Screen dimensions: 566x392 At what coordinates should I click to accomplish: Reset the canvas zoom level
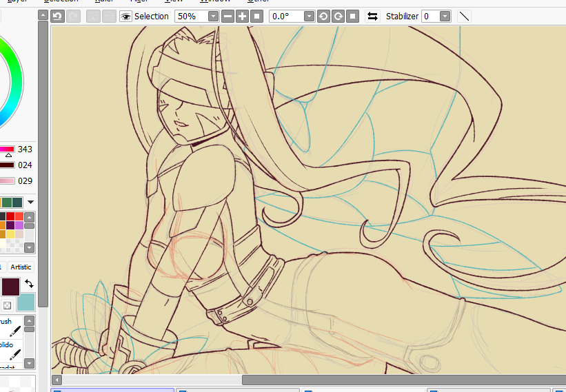coord(256,16)
